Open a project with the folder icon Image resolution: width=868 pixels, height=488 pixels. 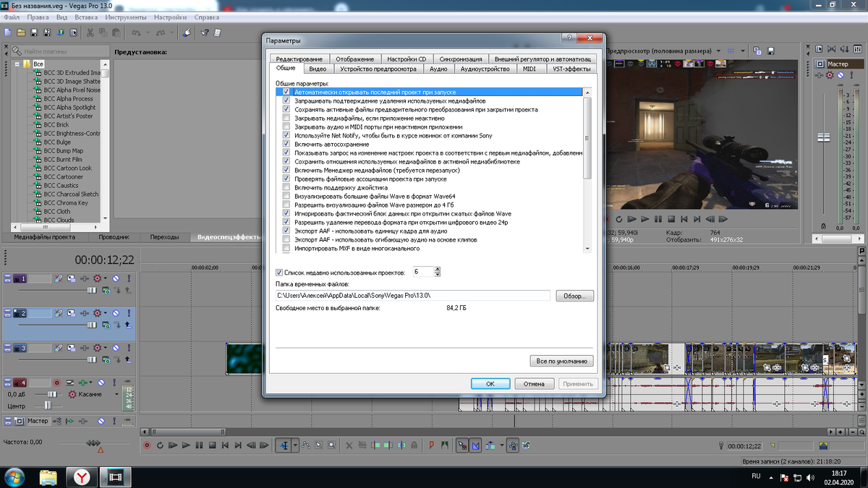pyautogui.click(x=21, y=33)
